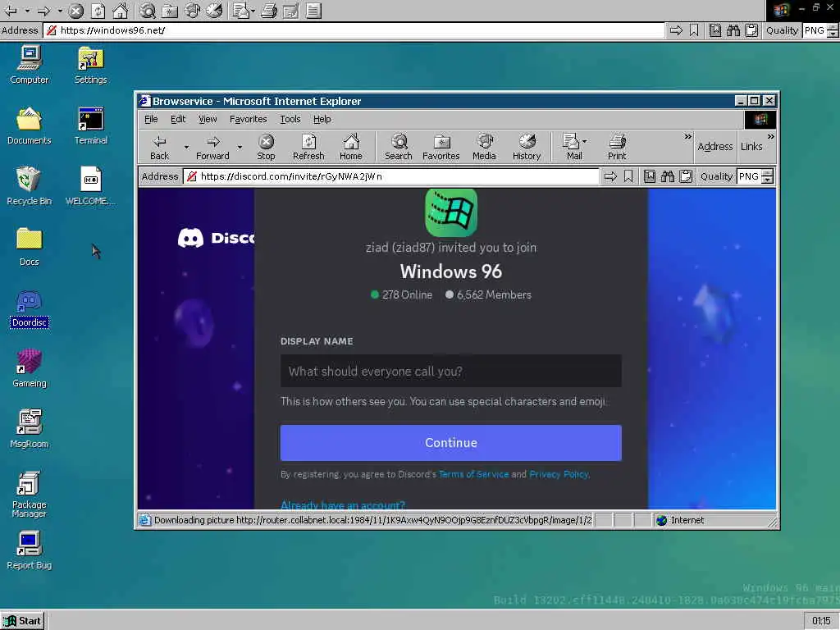Click the Already have an account link
The width and height of the screenshot is (840, 630).
click(x=343, y=504)
